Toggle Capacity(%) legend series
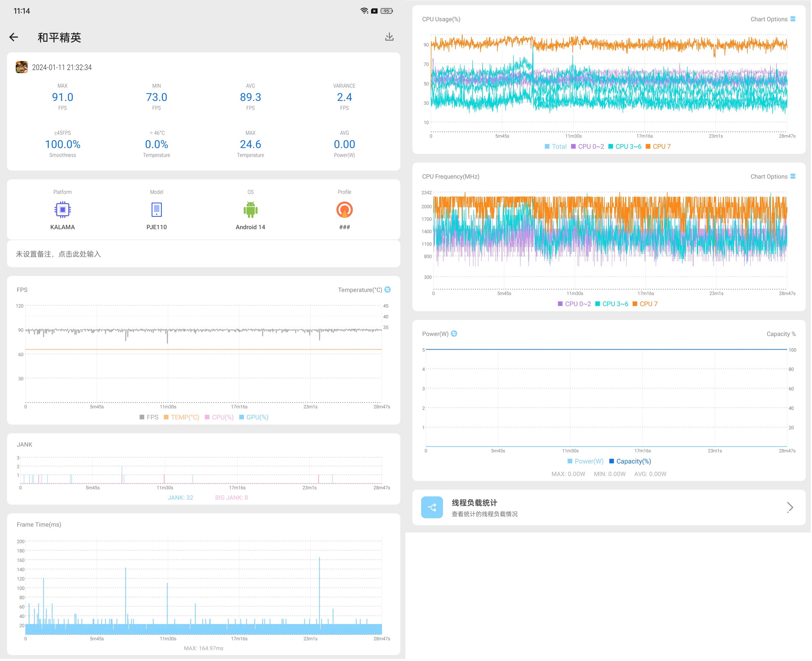 coord(630,461)
